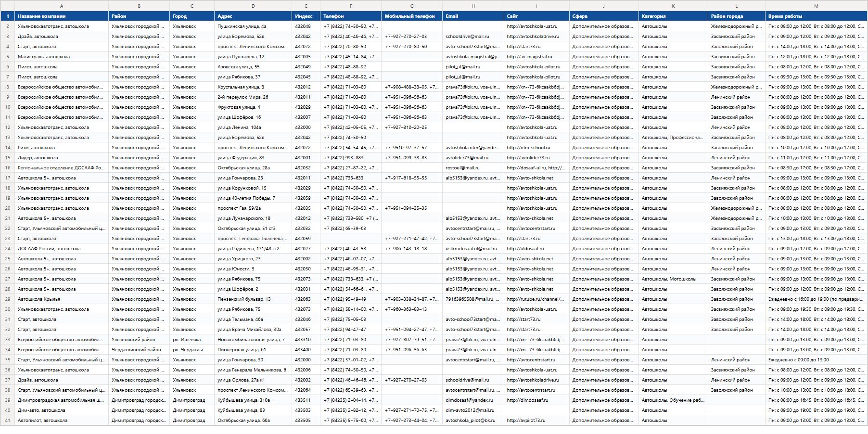This screenshot has height=434, width=868.
Task: Select index cell 432048
Action: [306, 26]
